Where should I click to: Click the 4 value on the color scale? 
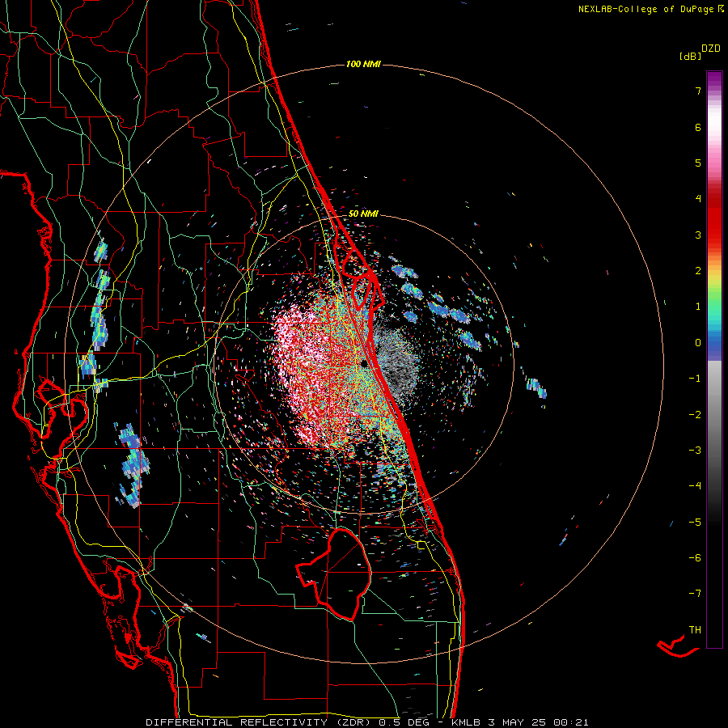[x=698, y=199]
